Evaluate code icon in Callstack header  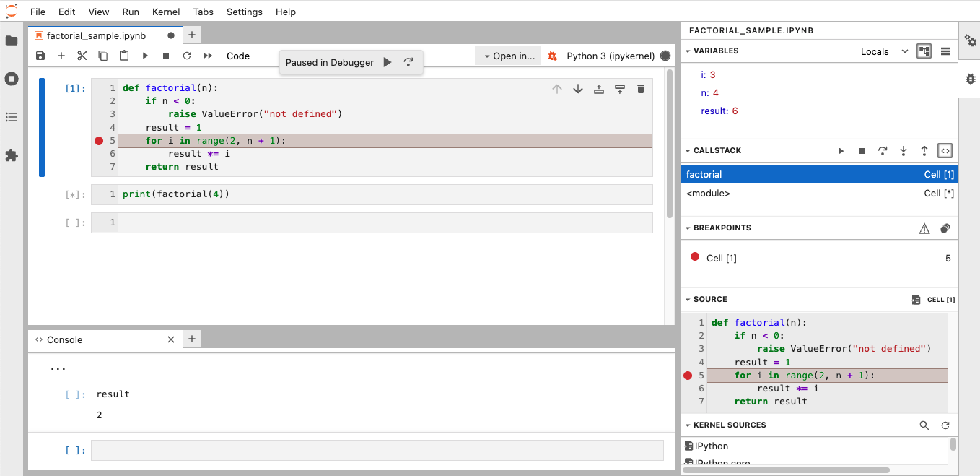point(945,151)
